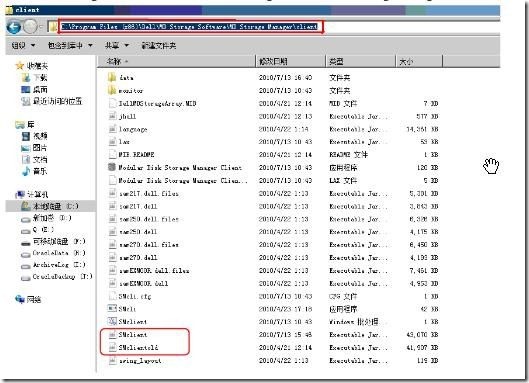The width and height of the screenshot is (529, 383).
Task: Select the address bar path field
Action: [x=191, y=26]
